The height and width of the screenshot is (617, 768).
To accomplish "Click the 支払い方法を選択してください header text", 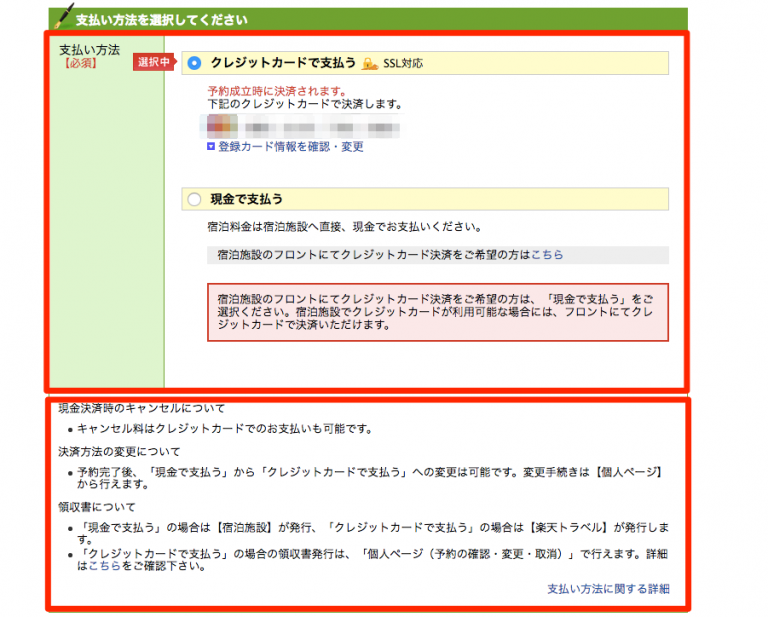I will point(162,20).
